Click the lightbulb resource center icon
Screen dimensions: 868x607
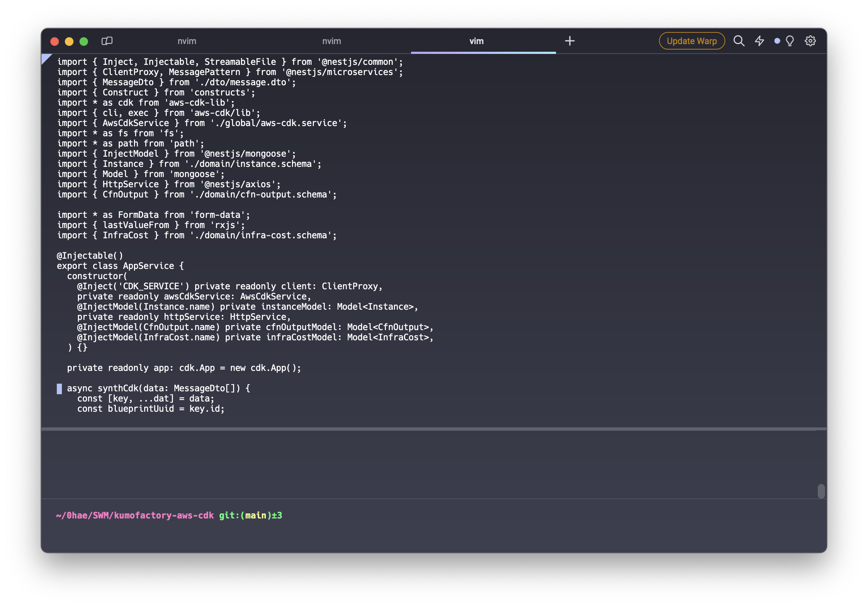pos(790,41)
